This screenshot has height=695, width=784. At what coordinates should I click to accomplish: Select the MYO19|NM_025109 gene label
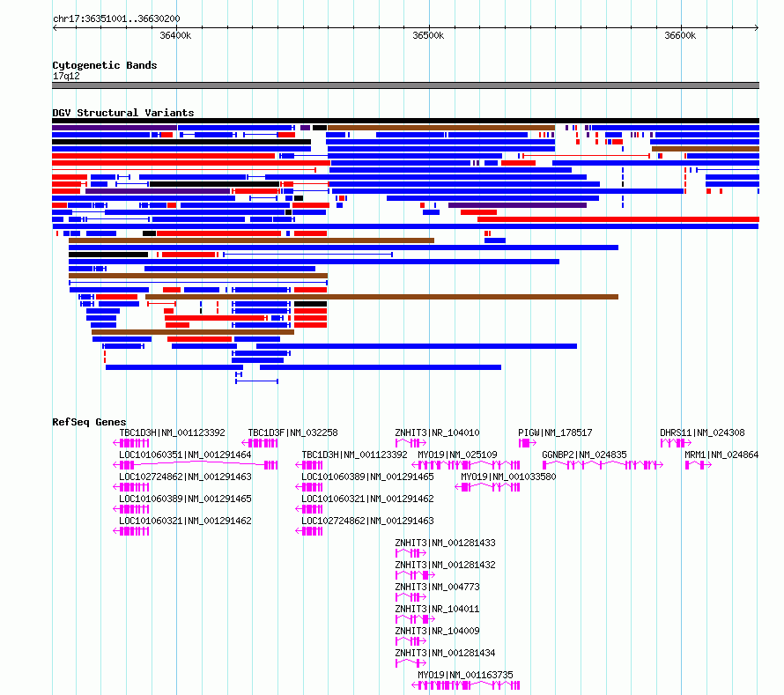coord(457,455)
